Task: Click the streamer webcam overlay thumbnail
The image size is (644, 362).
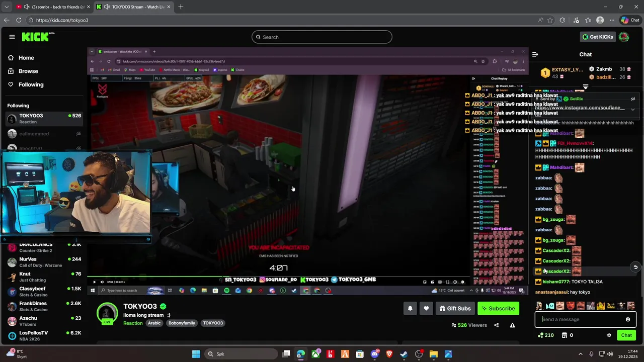Action: click(x=75, y=193)
